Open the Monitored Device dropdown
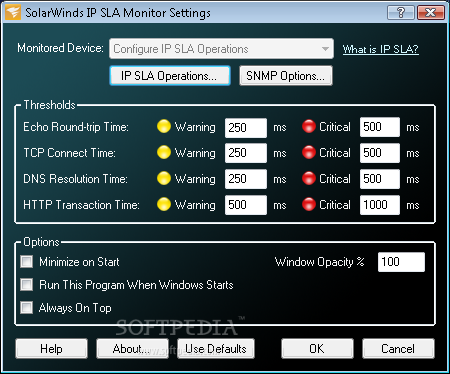Image resolution: width=450 pixels, height=374 pixels. (x=221, y=49)
